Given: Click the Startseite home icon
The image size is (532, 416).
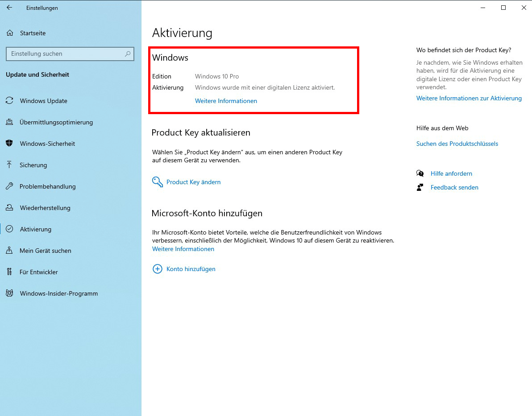Looking at the screenshot, I should 9,33.
